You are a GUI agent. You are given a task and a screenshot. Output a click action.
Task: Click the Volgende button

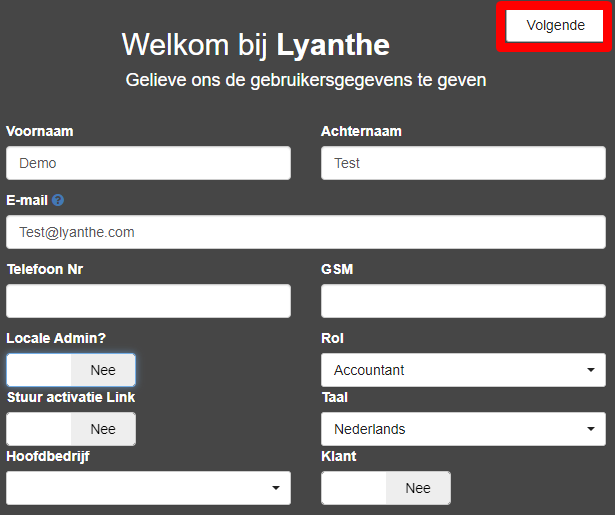click(555, 25)
